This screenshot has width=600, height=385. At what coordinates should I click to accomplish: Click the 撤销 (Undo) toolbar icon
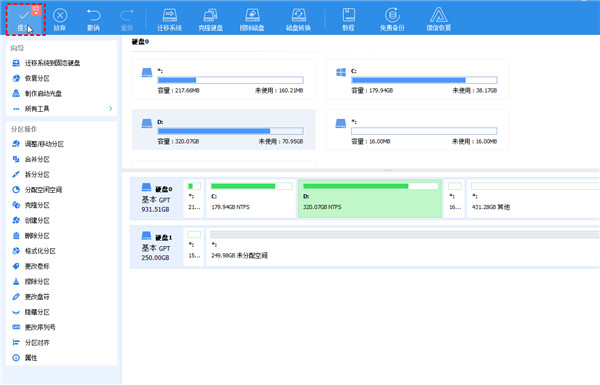[x=93, y=19]
